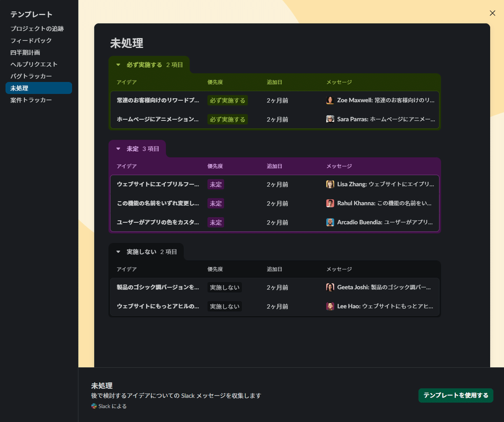
Task: Click 未定 tag in ウェブサイトにエイプリル row
Action: (x=215, y=185)
